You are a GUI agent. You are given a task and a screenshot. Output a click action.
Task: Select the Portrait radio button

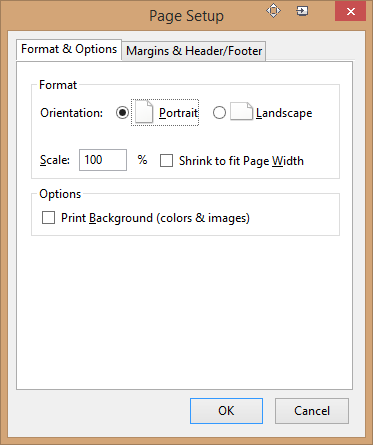coord(122,113)
